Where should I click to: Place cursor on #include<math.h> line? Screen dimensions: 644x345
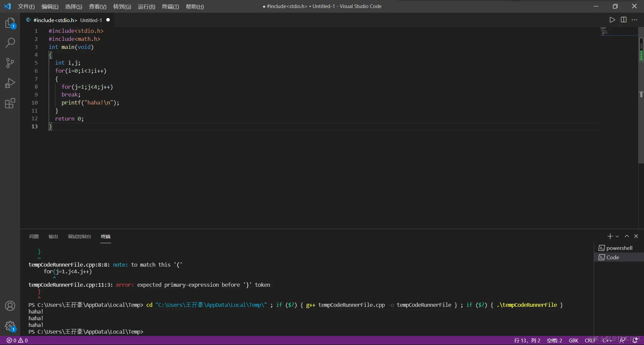tap(74, 39)
